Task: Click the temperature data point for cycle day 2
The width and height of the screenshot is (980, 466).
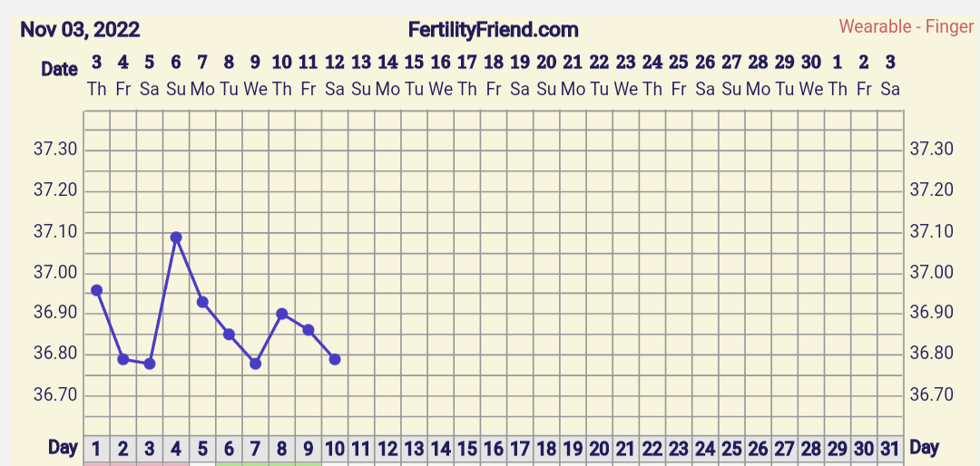Action: coord(123,359)
